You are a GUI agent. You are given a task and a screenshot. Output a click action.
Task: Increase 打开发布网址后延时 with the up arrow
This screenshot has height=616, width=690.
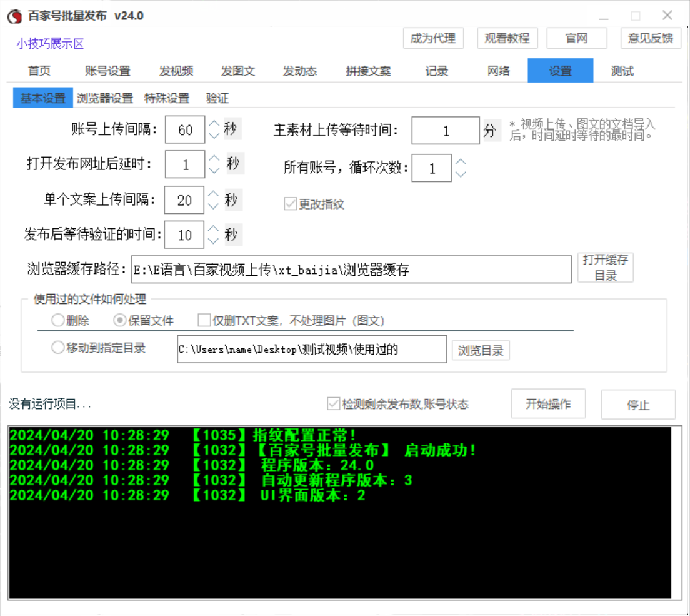click(x=214, y=158)
